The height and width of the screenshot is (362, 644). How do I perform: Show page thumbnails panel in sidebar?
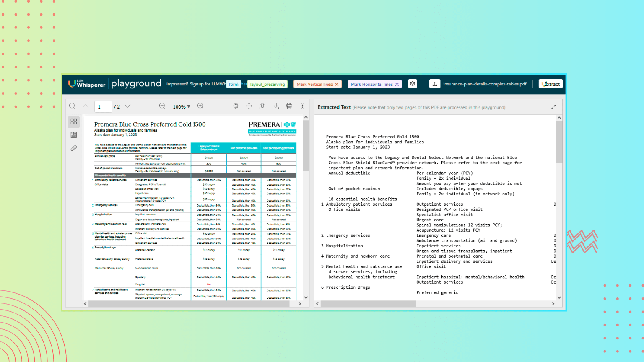coord(74,122)
